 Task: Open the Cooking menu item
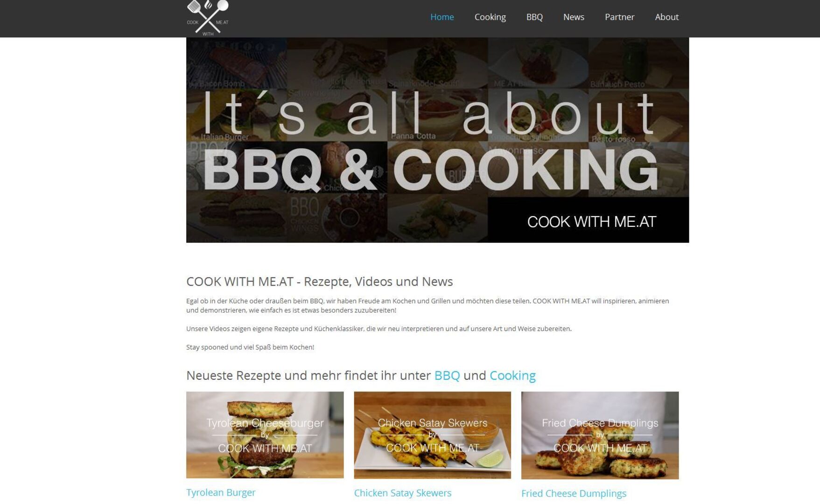490,17
